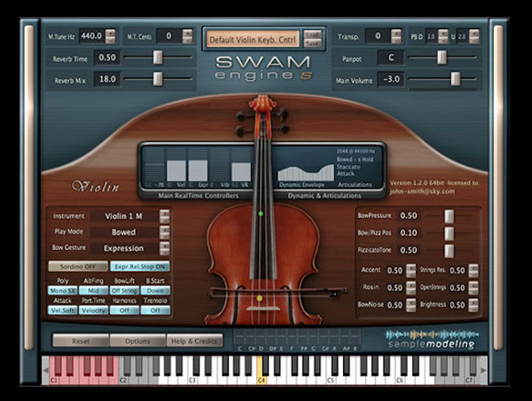This screenshot has height=401, width=532.
Task: Toggle the Harmonics Off button
Action: [x=124, y=311]
